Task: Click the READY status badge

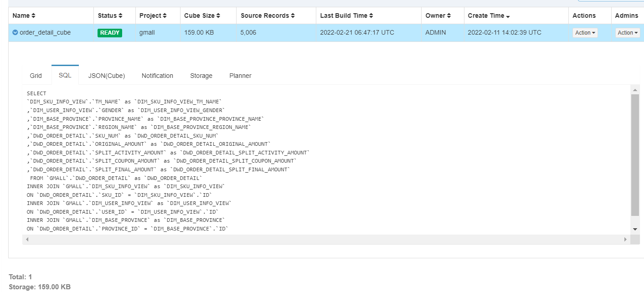Action: tap(109, 32)
